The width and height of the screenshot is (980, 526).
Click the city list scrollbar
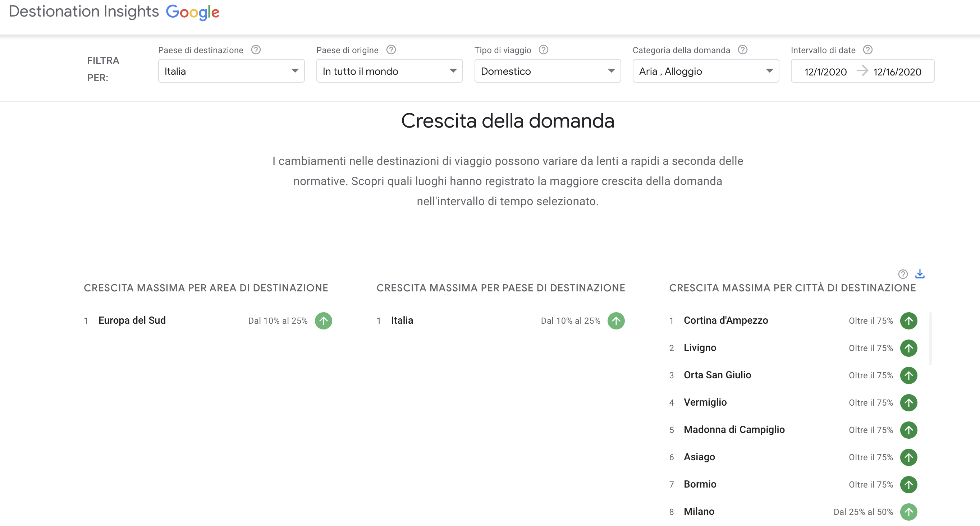point(930,339)
